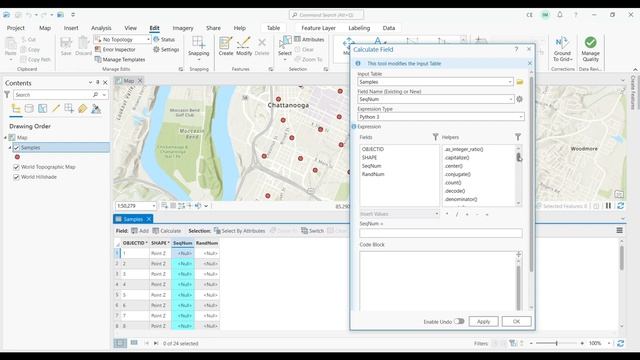Click the Select tool icon
This screenshot has width=640, height=360.
pyautogui.click(x=284, y=42)
